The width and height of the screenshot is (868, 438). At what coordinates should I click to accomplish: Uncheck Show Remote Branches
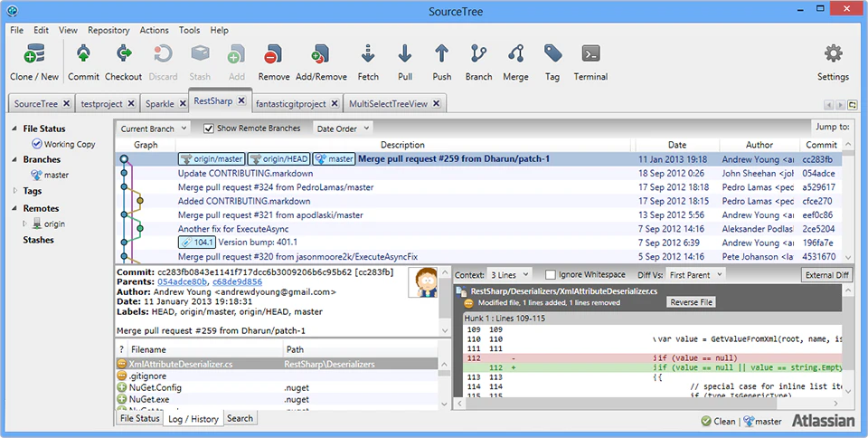(209, 129)
